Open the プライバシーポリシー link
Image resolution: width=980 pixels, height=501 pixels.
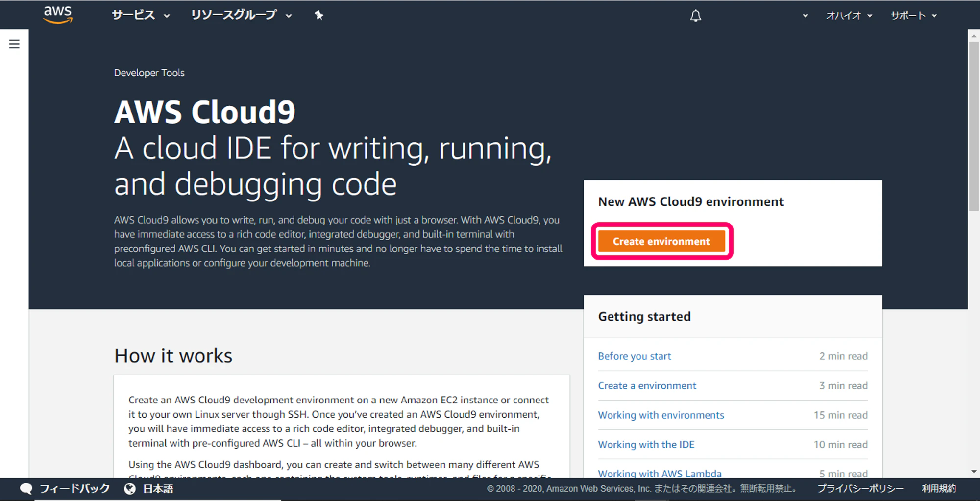pos(860,489)
